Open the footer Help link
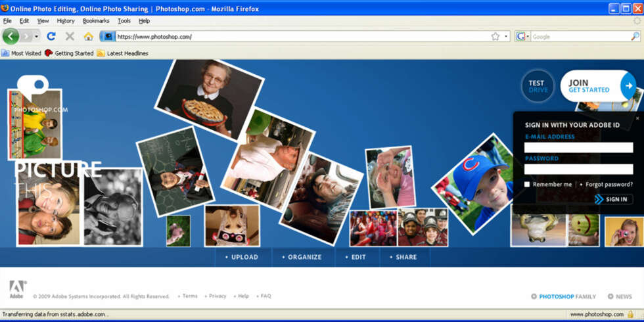644x322 pixels. click(243, 296)
